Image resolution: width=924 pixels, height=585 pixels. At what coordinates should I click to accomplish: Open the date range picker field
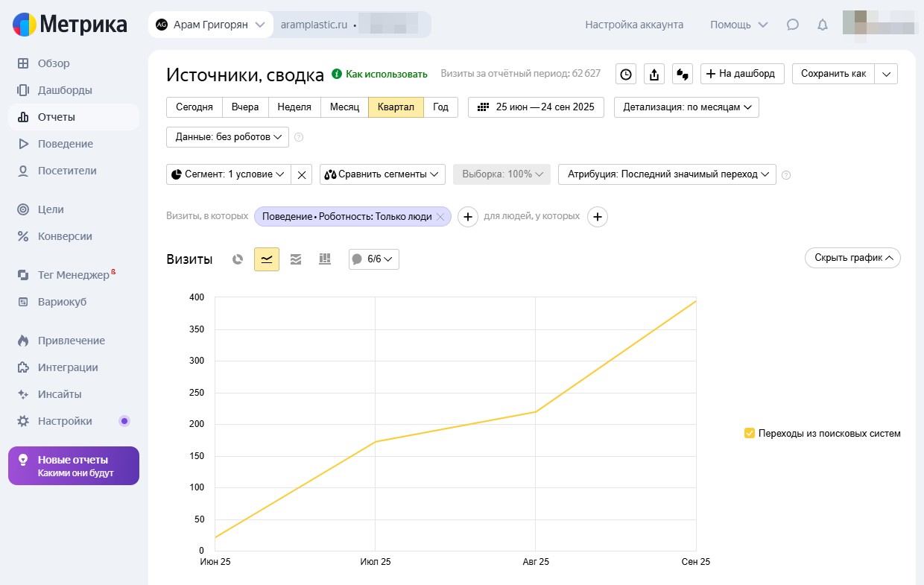[x=536, y=107]
